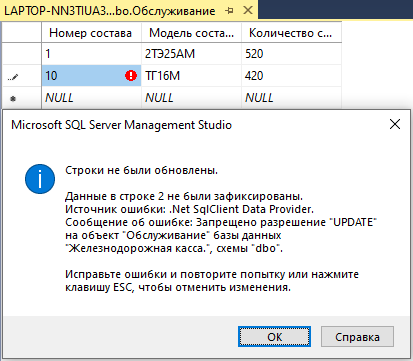Select the Модель состава column header

pyautogui.click(x=191, y=33)
